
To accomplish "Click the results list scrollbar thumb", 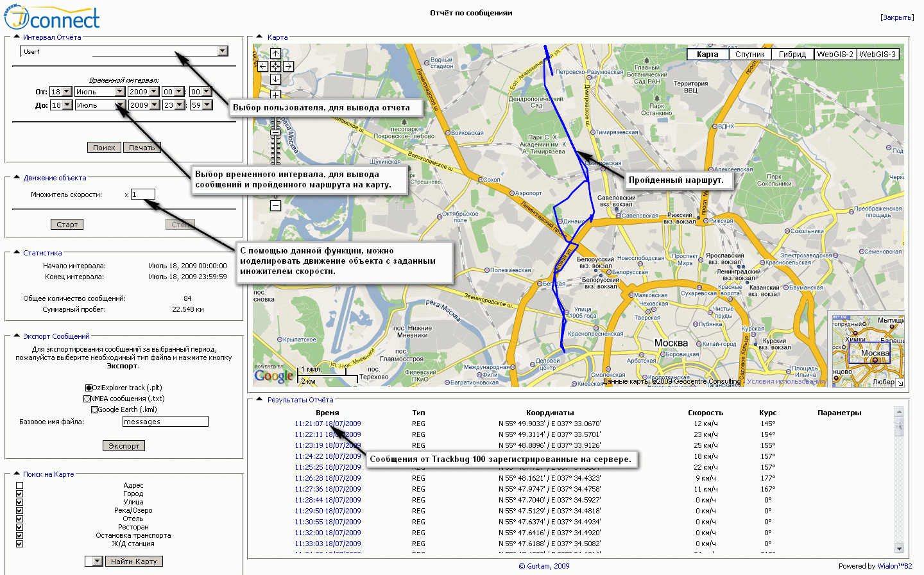I will [898, 426].
